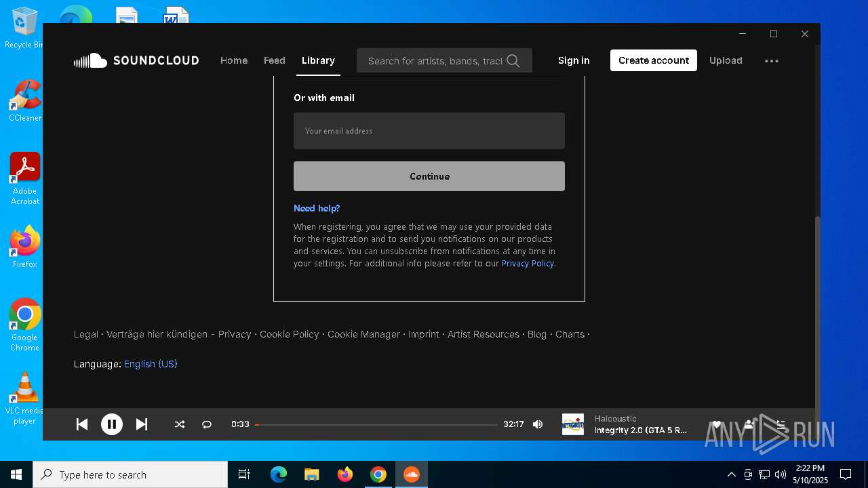868x488 pixels.
Task: Open artist Halcoustic link in the player
Action: tap(616, 419)
